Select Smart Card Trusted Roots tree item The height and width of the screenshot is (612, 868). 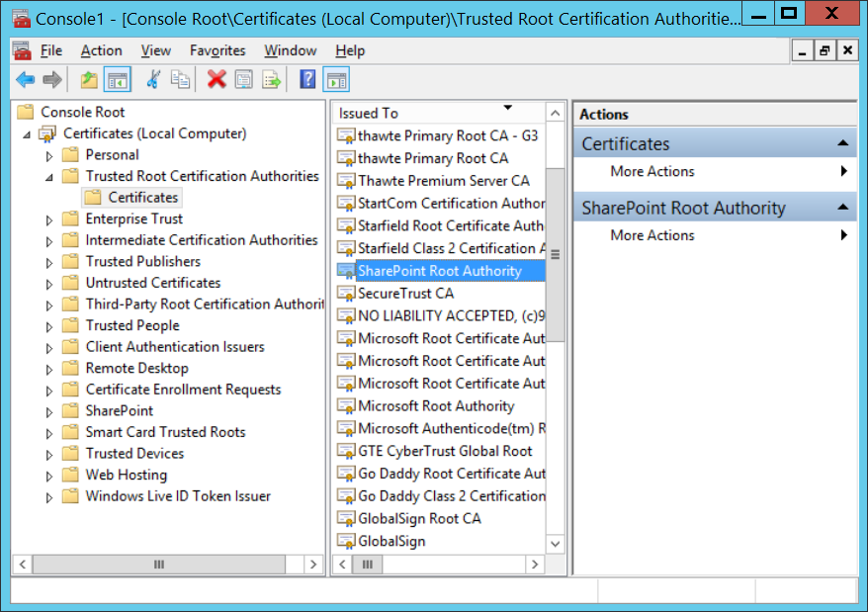click(x=165, y=432)
